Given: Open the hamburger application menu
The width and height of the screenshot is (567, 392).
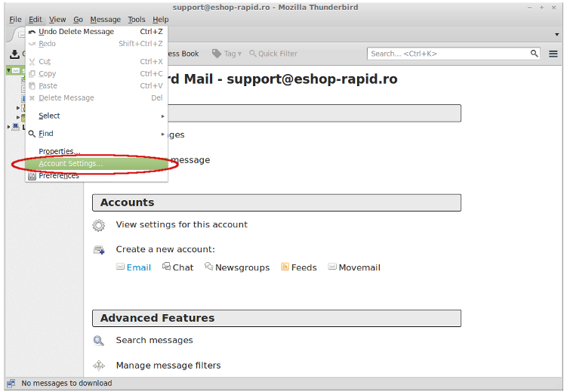Looking at the screenshot, I should click(553, 54).
